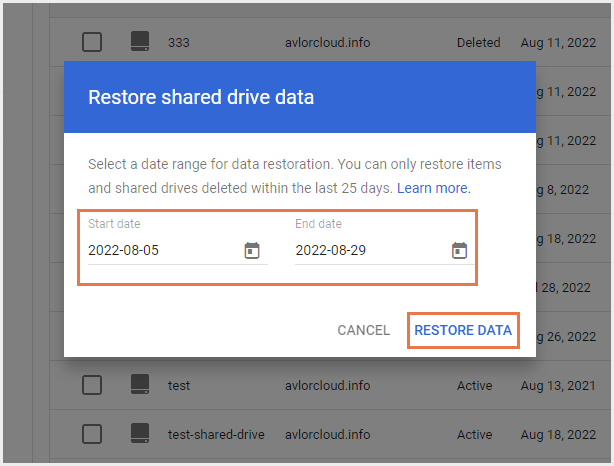
Task: Open the Start date calendar picker
Action: (x=252, y=250)
